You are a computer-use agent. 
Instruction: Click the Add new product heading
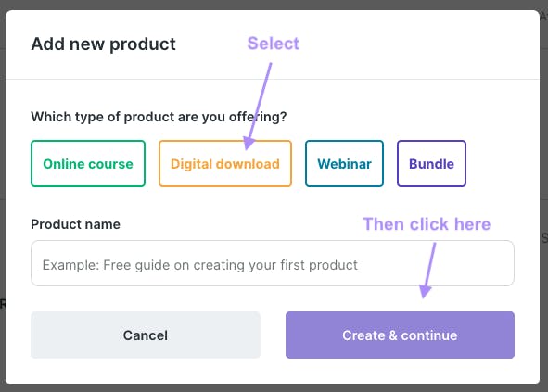pos(103,44)
